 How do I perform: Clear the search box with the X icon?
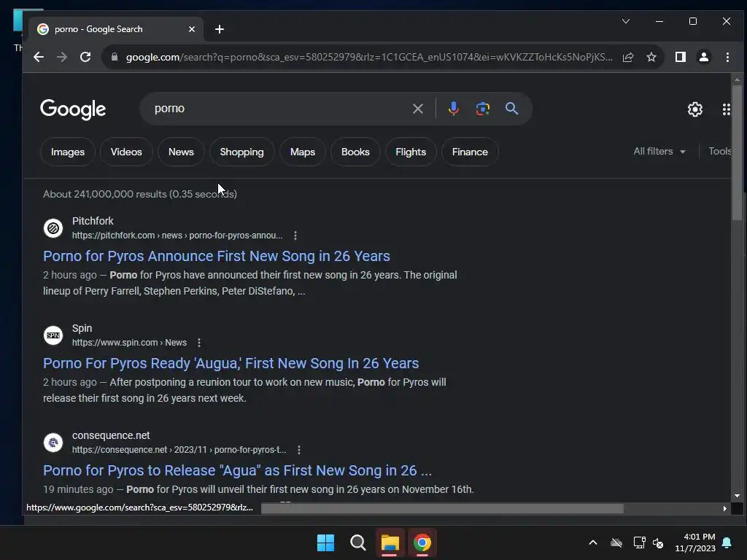click(418, 109)
